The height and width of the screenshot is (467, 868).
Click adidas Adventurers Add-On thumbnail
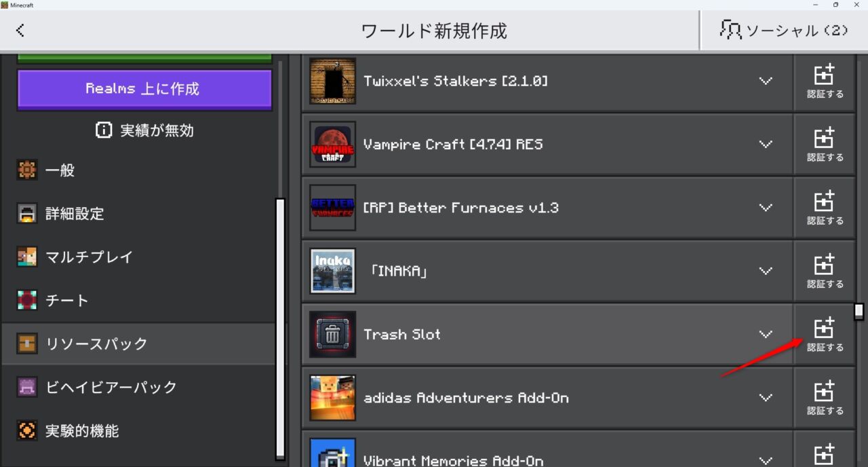(x=332, y=398)
